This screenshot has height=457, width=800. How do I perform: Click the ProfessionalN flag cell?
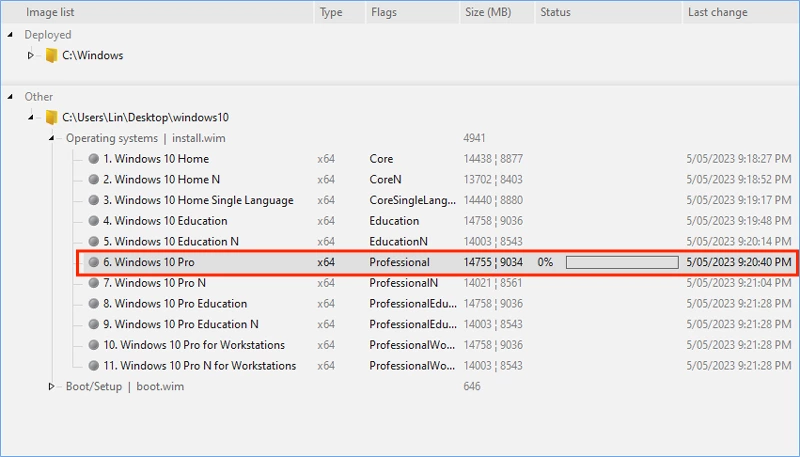click(404, 283)
